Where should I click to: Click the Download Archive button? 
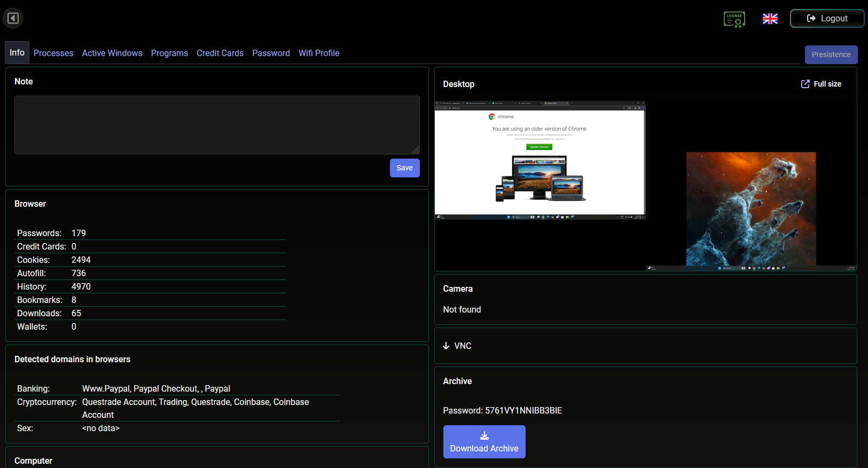[484, 442]
